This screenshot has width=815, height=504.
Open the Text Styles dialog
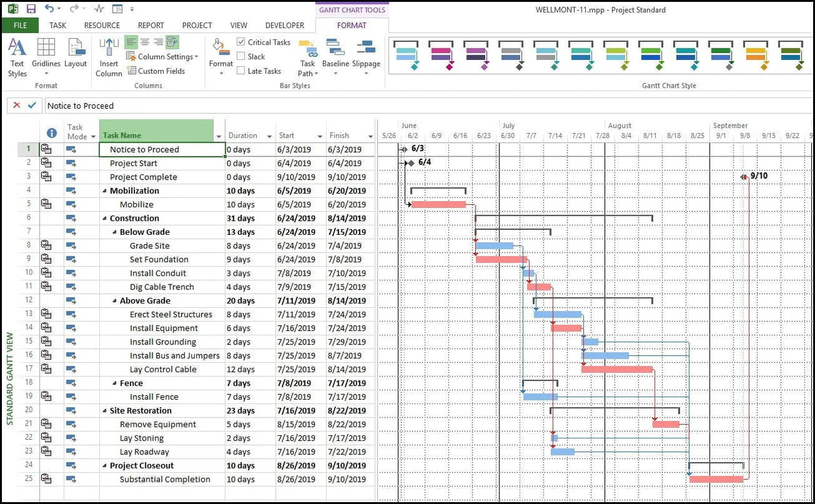coord(17,56)
